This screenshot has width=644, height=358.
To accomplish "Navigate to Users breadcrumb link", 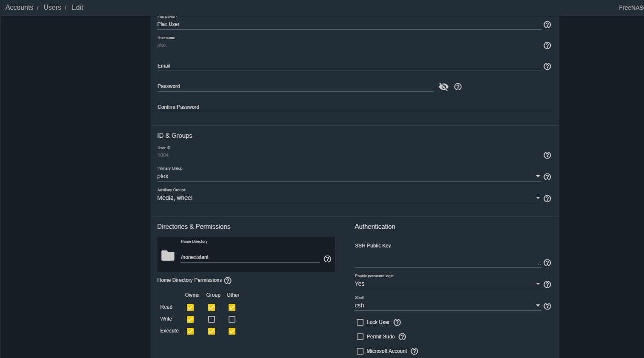I will pyautogui.click(x=52, y=8).
